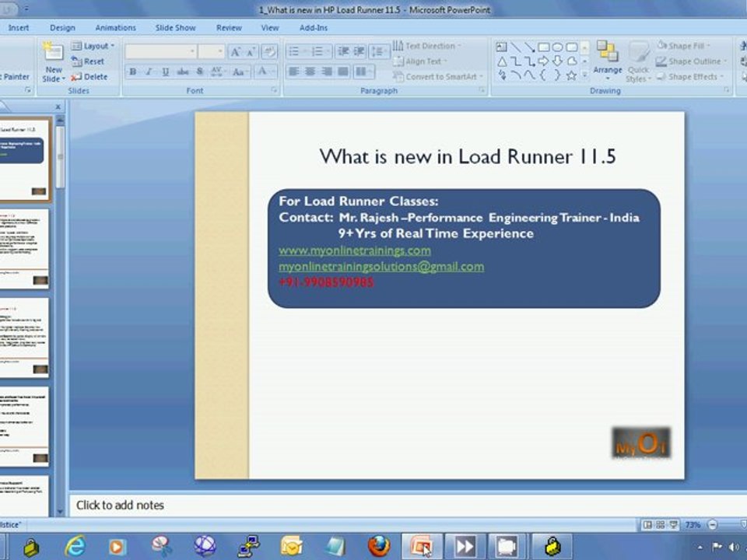The image size is (747, 560).
Task: Open the font size combo box
Action: [212, 51]
